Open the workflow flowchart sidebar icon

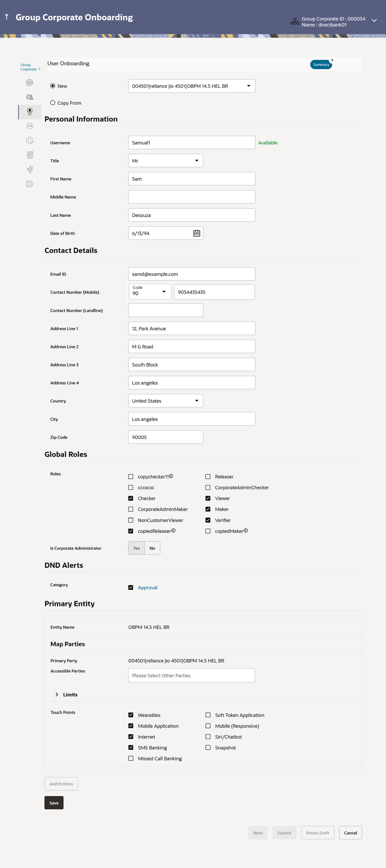(x=30, y=170)
